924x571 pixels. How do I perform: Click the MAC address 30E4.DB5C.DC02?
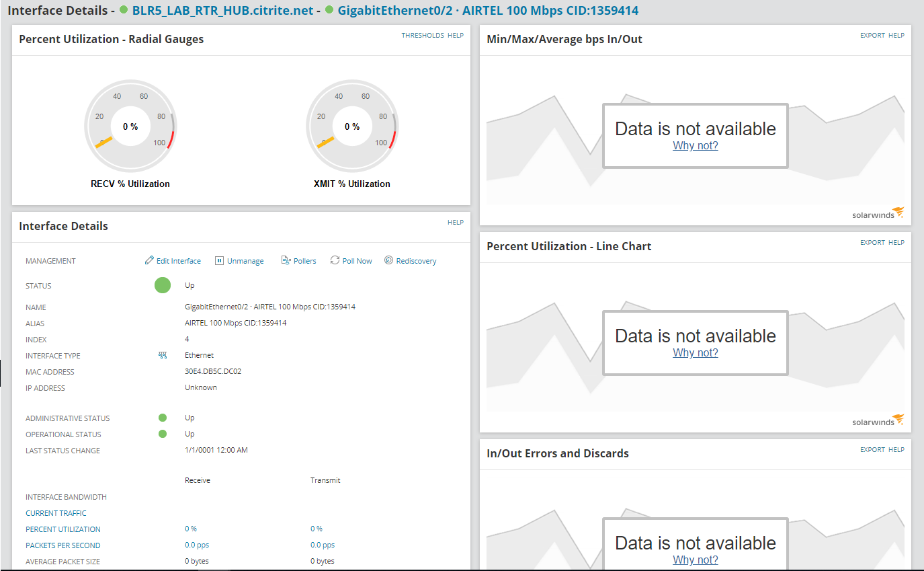(213, 371)
